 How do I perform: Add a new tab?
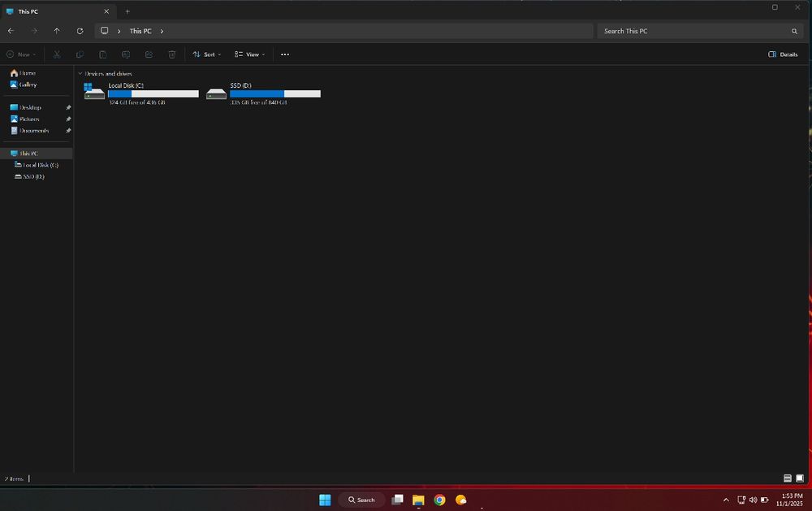pos(127,11)
